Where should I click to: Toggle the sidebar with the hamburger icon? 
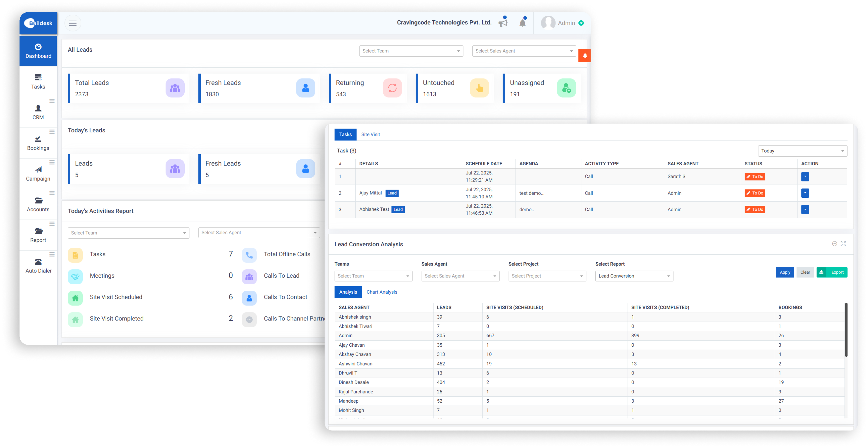(73, 23)
